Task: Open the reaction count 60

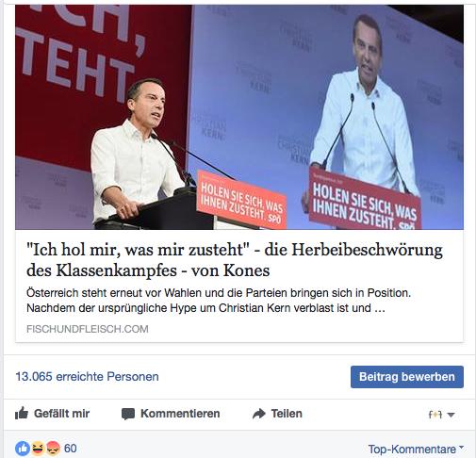Action: tap(71, 449)
